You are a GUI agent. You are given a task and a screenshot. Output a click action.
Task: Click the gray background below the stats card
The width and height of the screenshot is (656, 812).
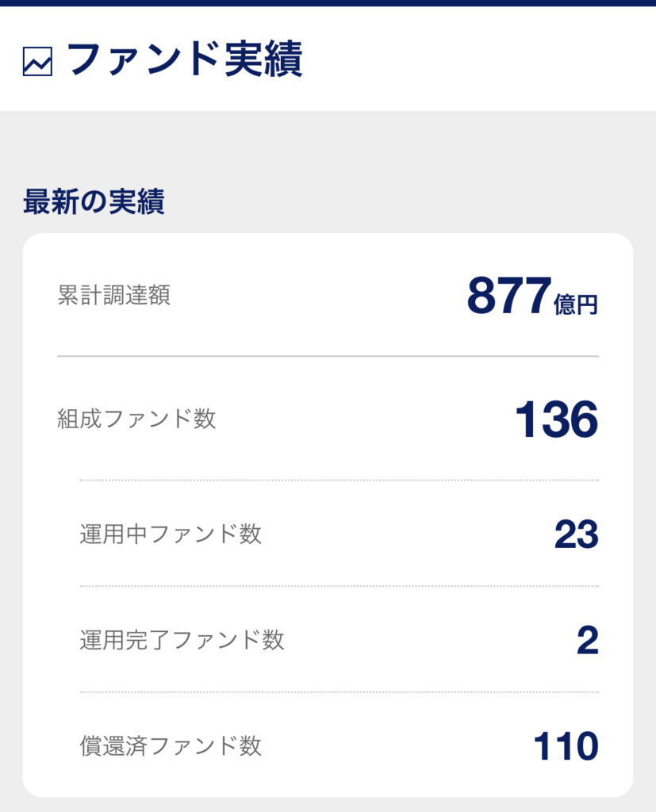pos(328,805)
